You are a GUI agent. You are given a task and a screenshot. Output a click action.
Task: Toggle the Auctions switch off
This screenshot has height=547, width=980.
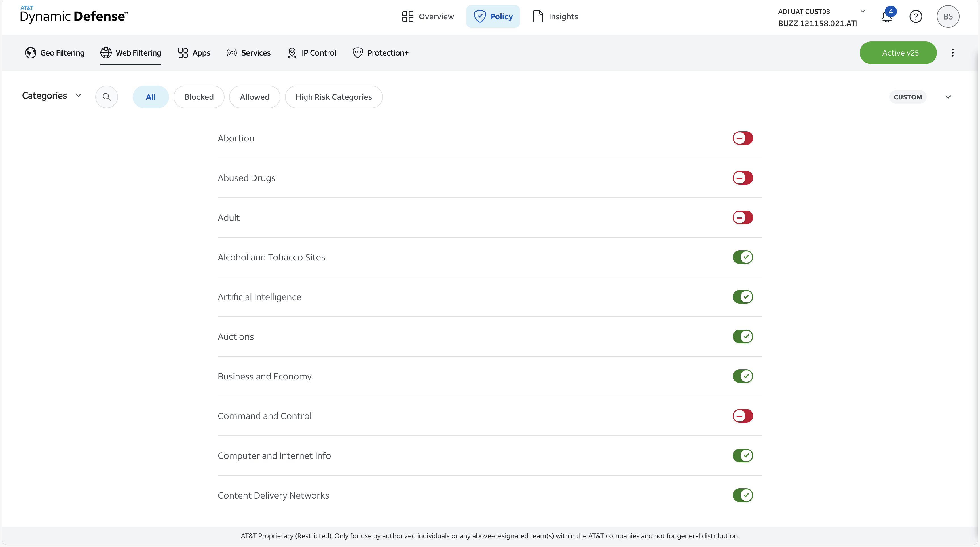(743, 336)
